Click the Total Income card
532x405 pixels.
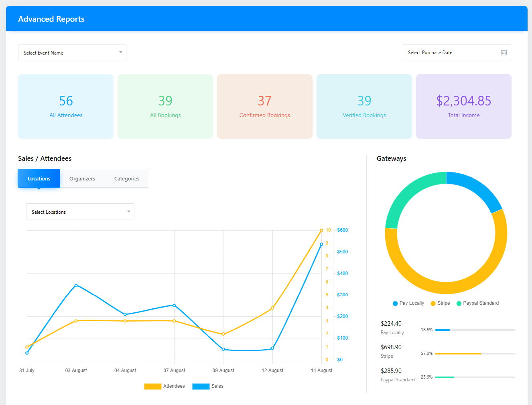tap(464, 106)
